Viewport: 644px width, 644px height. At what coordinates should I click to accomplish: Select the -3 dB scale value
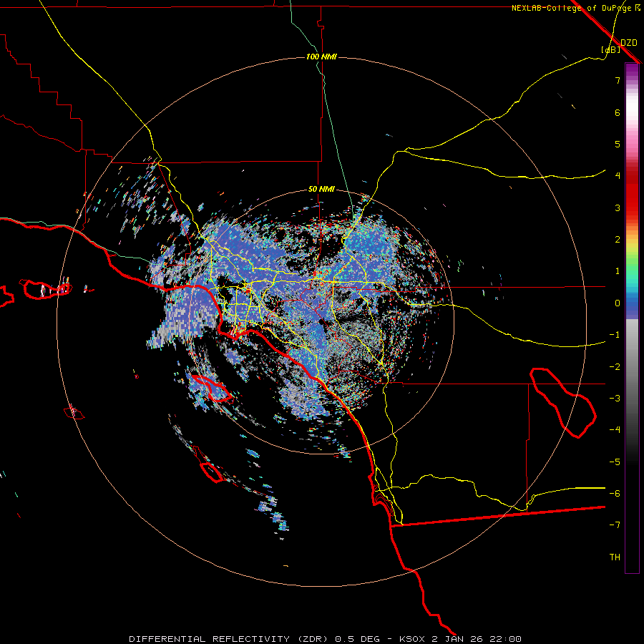point(615,399)
